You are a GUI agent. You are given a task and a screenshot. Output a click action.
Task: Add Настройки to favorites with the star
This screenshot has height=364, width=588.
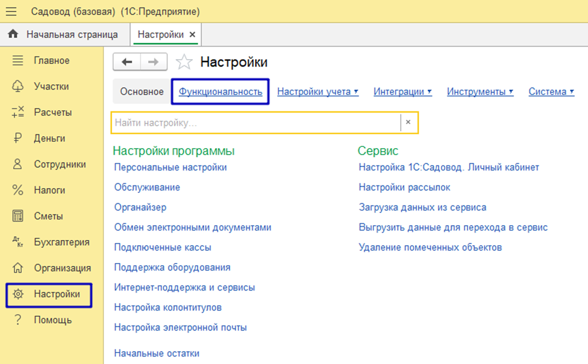pos(184,62)
